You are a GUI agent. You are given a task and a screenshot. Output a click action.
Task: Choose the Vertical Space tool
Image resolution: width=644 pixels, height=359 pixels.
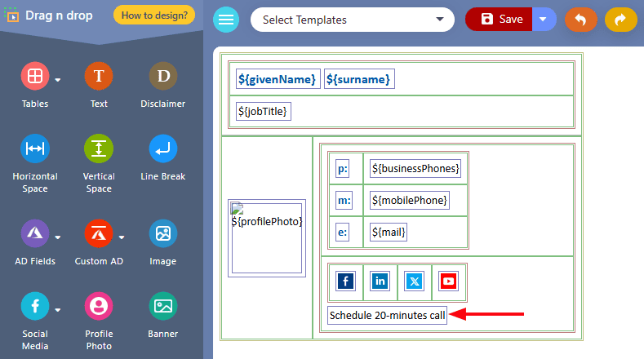pos(99,148)
